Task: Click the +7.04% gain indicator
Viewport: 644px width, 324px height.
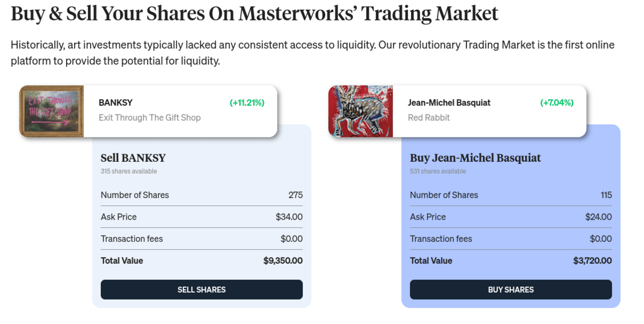Action: coord(557,103)
